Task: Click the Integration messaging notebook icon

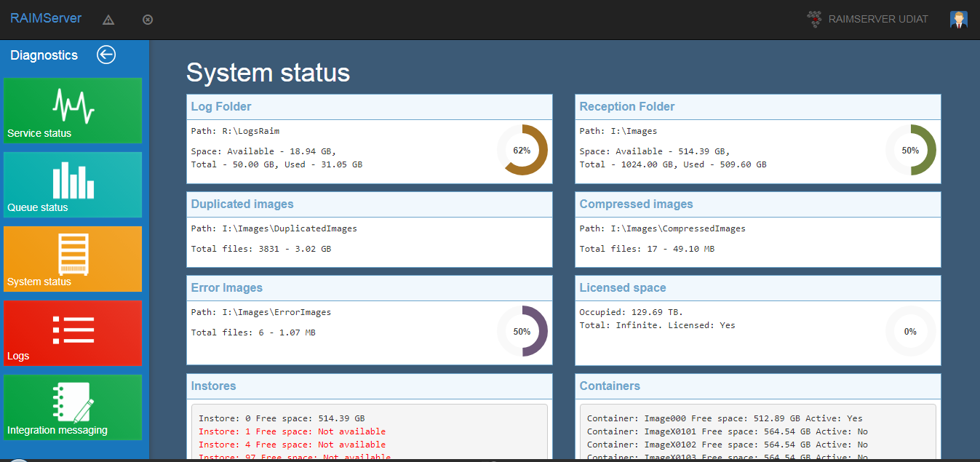Action: coord(73,402)
